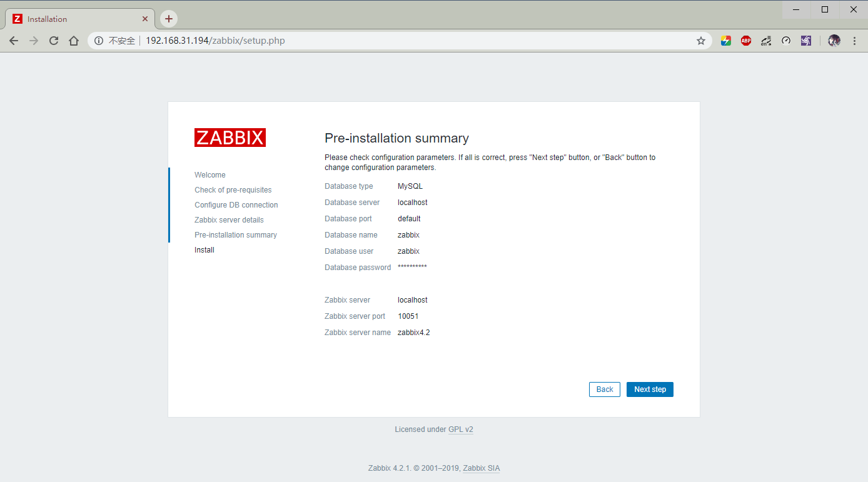Select Zabbix server details step
Viewport: 868px width, 482px height.
229,220
